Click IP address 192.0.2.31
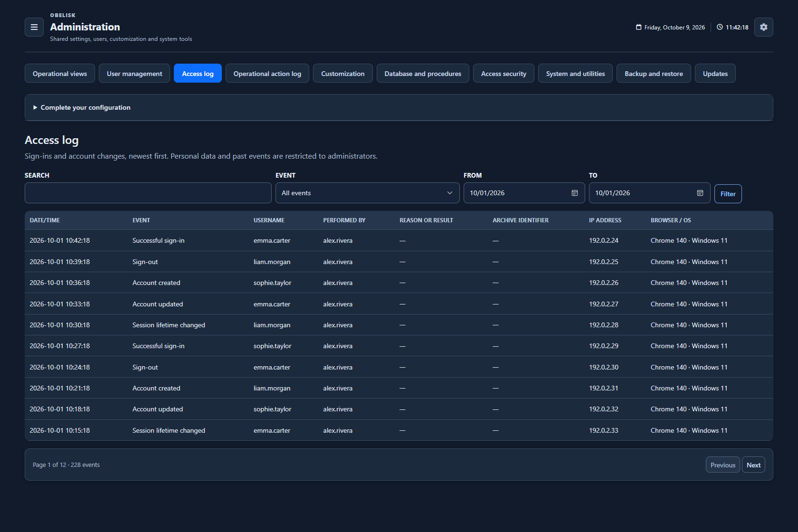 [x=604, y=388]
